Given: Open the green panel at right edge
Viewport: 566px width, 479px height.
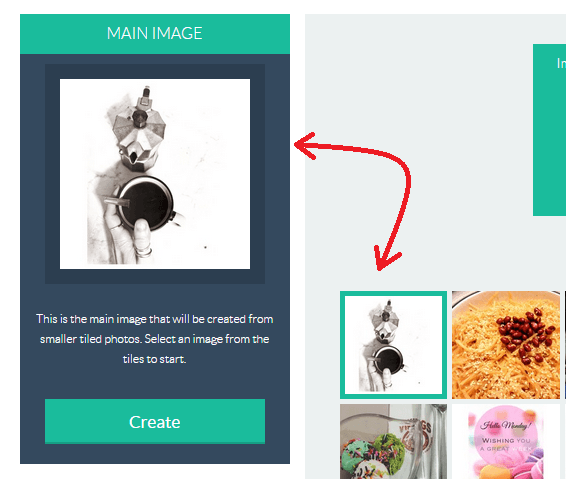Looking at the screenshot, I should point(549,130).
